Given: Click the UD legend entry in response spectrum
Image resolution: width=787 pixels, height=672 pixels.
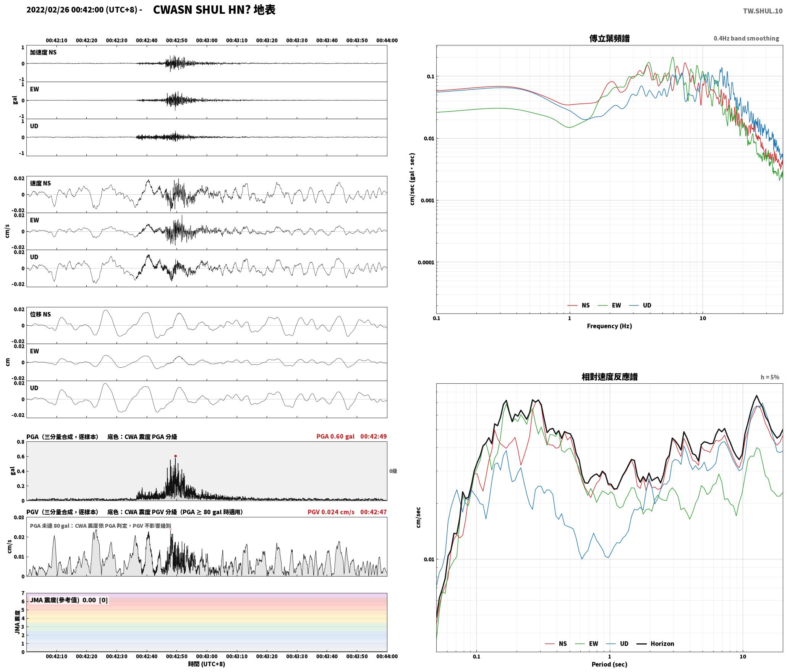Looking at the screenshot, I should [617, 644].
